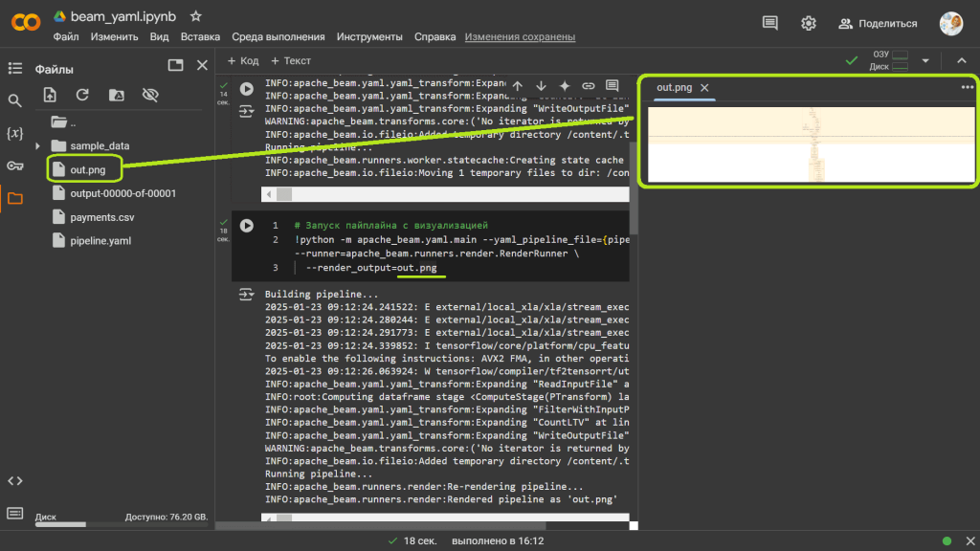Switch to the out.png tab
This screenshot has width=980, height=551.
point(674,87)
